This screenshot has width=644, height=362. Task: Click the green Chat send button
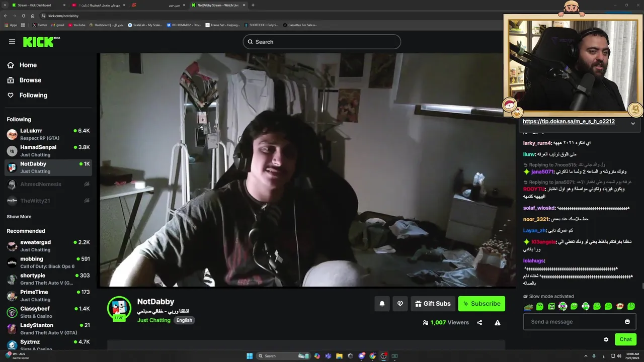click(x=625, y=339)
